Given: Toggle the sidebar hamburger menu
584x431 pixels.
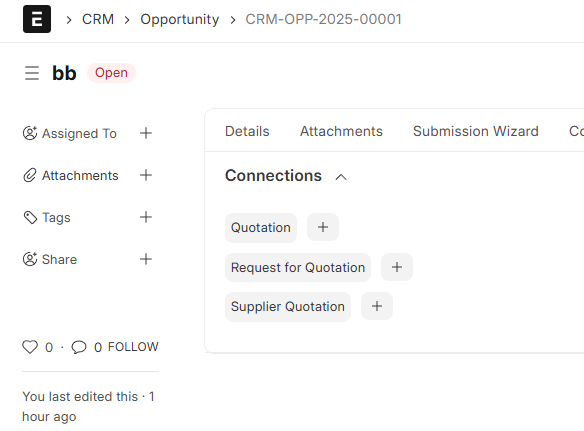Looking at the screenshot, I should pyautogui.click(x=32, y=73).
